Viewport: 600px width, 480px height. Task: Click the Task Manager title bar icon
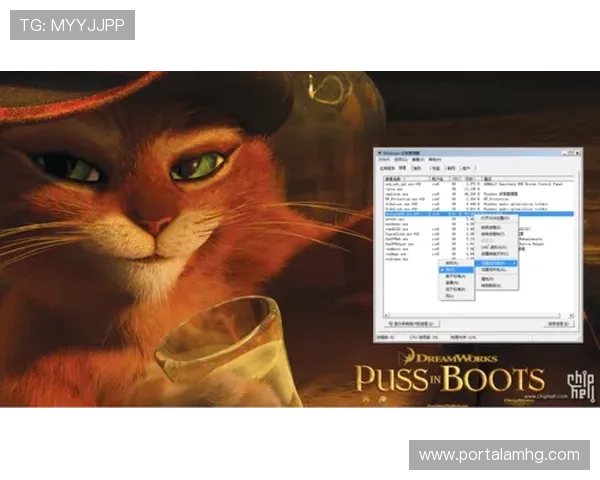pyautogui.click(x=378, y=151)
